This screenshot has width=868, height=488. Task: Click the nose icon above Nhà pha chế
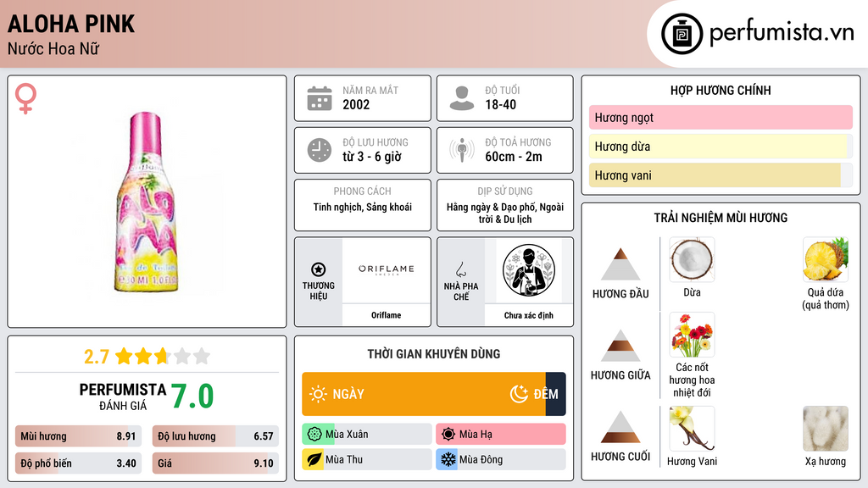point(460,269)
